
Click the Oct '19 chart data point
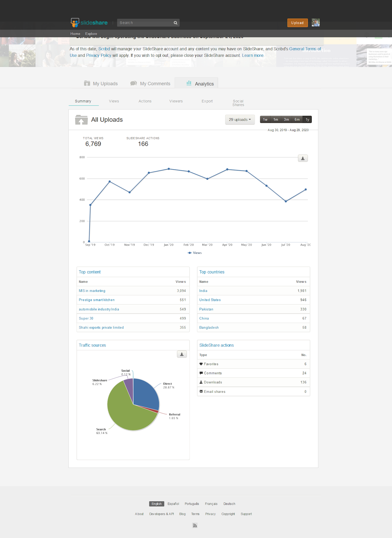(110, 182)
